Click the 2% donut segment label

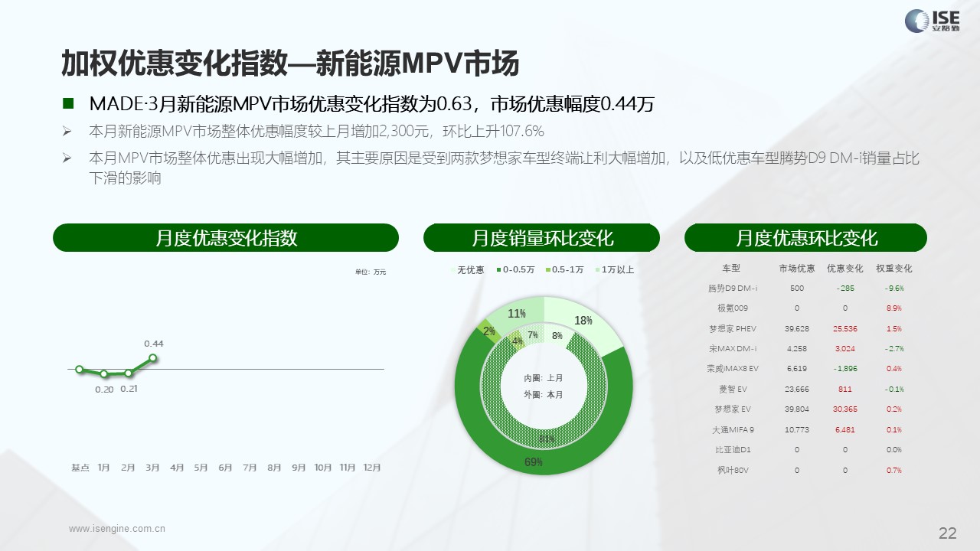pos(488,331)
